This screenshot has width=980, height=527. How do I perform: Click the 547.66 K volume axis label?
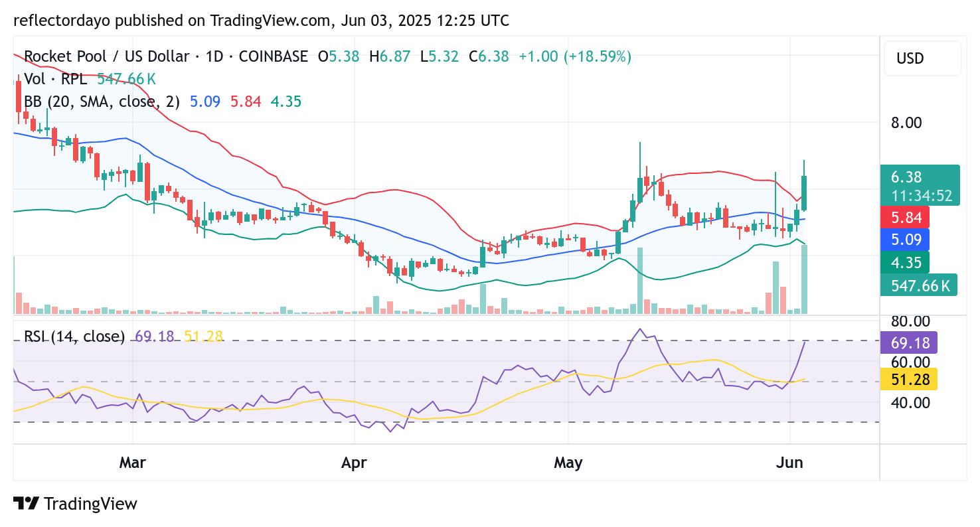[919, 285]
